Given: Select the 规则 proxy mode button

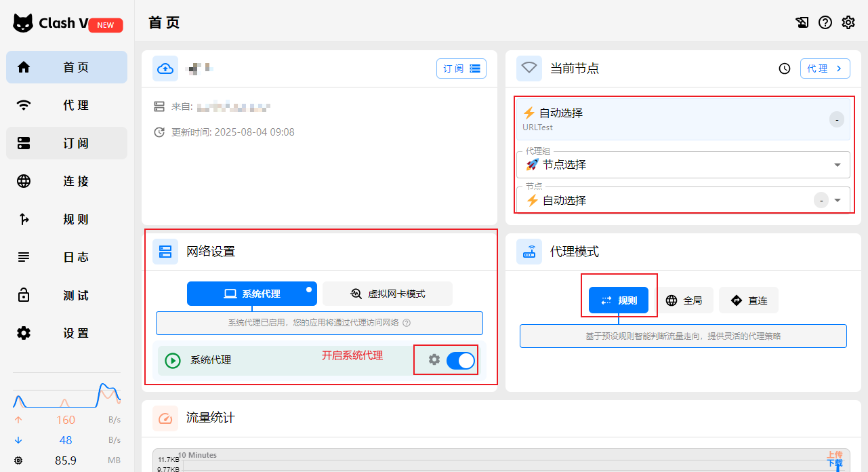Looking at the screenshot, I should pos(618,300).
